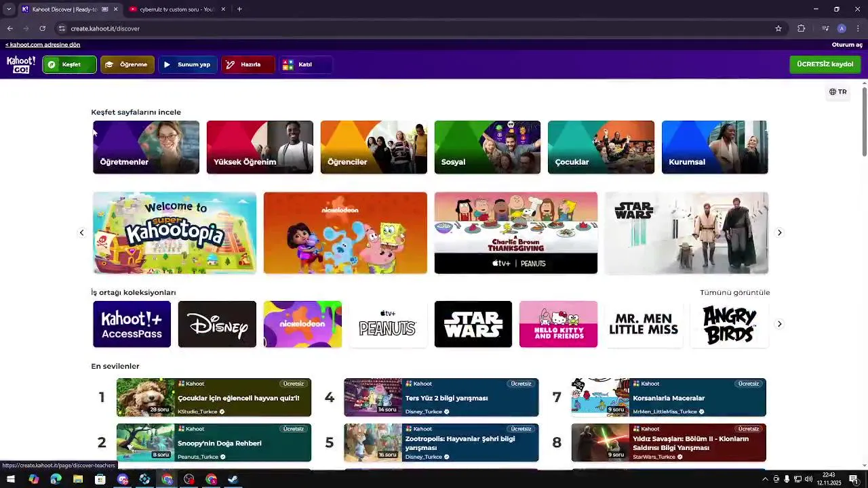Open the Öğretmenler discover page card
Viewport: 868px width, 488px height.
coord(146,147)
